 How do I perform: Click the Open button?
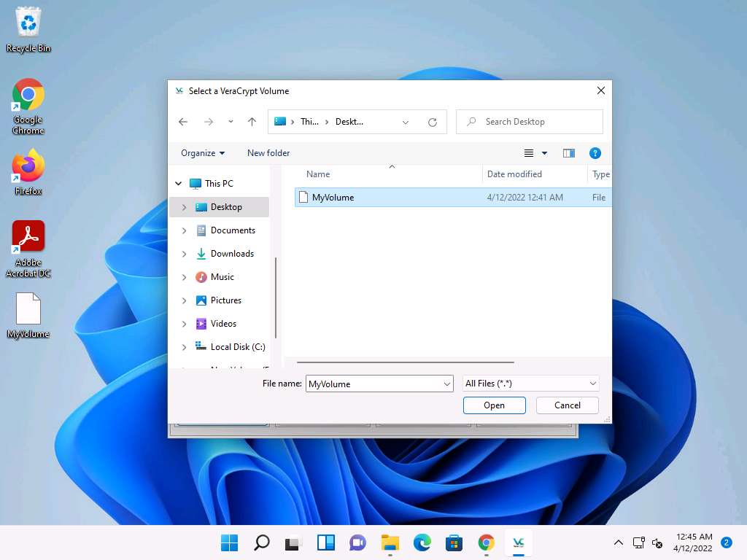[x=494, y=405]
